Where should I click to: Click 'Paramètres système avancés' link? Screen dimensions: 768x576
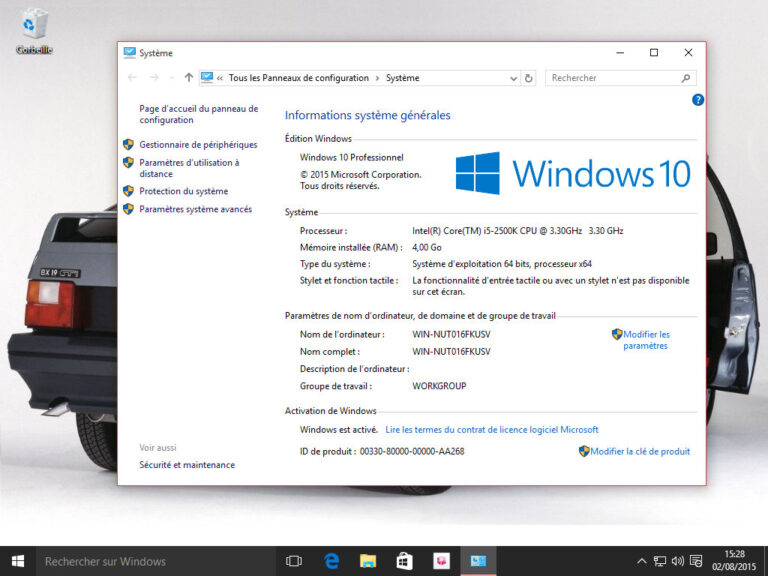pyautogui.click(x=195, y=210)
